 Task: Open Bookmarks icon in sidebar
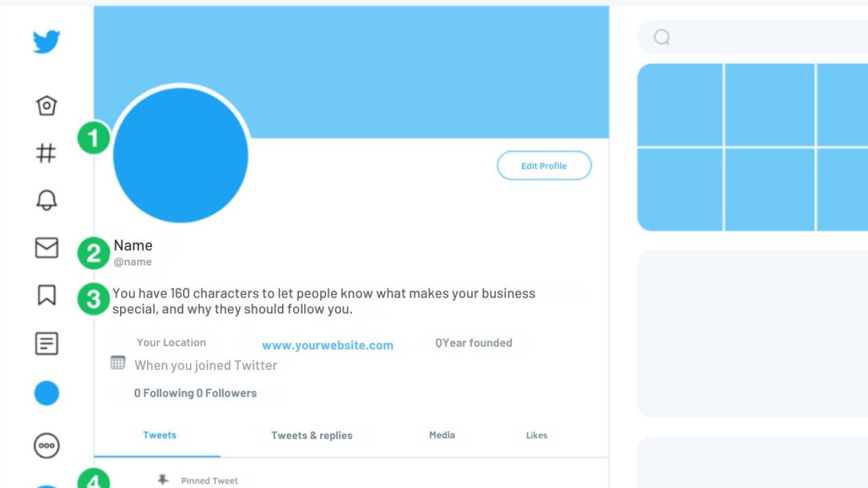pos(46,295)
